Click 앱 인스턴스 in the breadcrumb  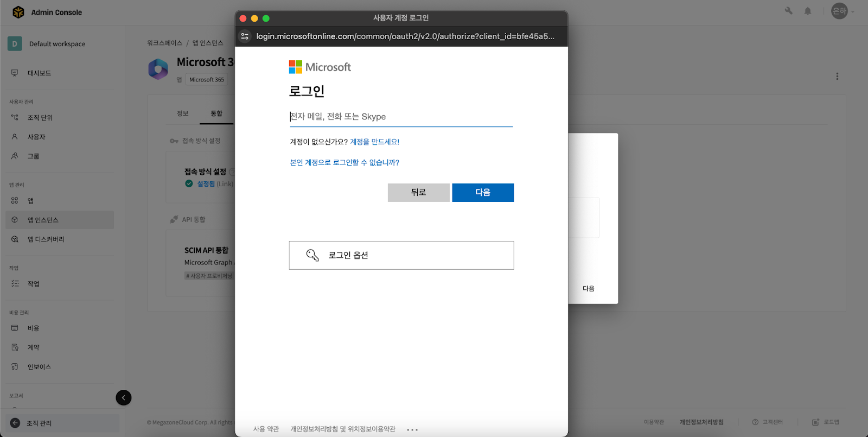[x=208, y=43]
